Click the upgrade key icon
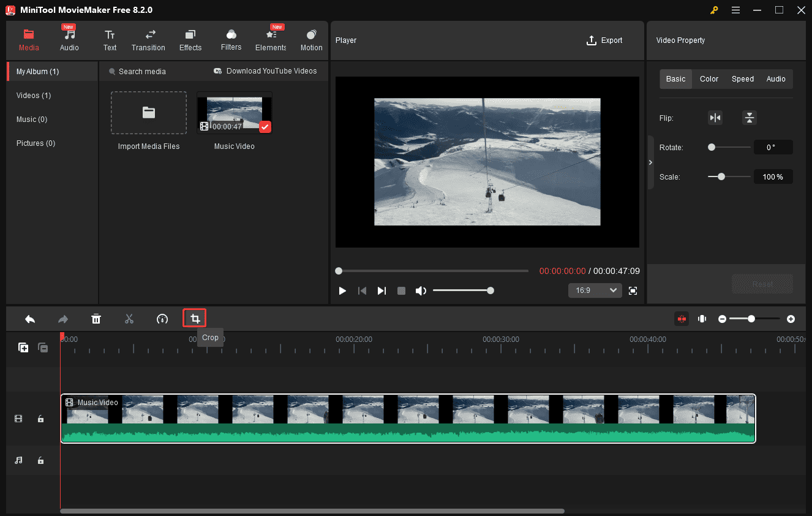The image size is (812, 516). click(x=714, y=10)
